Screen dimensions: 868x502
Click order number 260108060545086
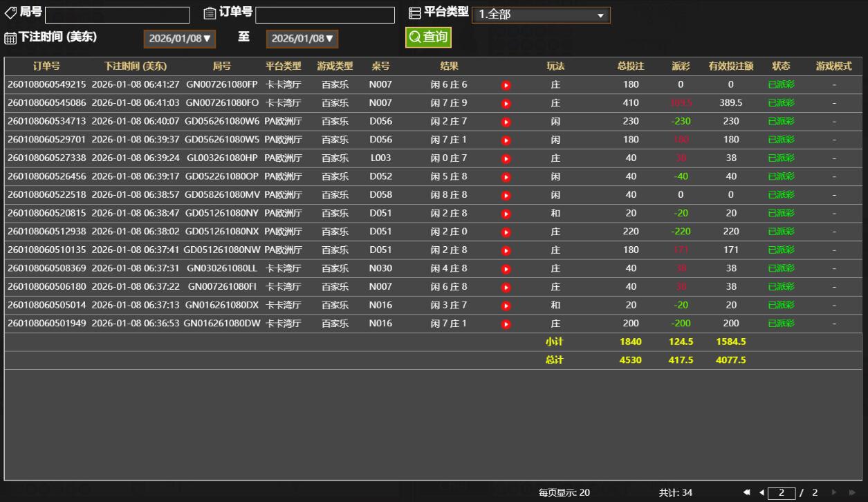point(46,103)
